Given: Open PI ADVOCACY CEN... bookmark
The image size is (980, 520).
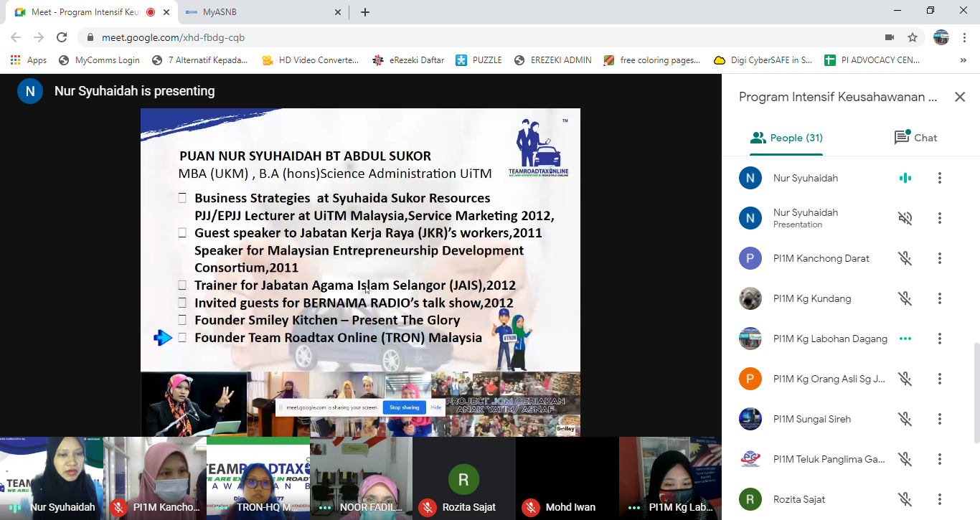Looking at the screenshot, I should point(872,60).
